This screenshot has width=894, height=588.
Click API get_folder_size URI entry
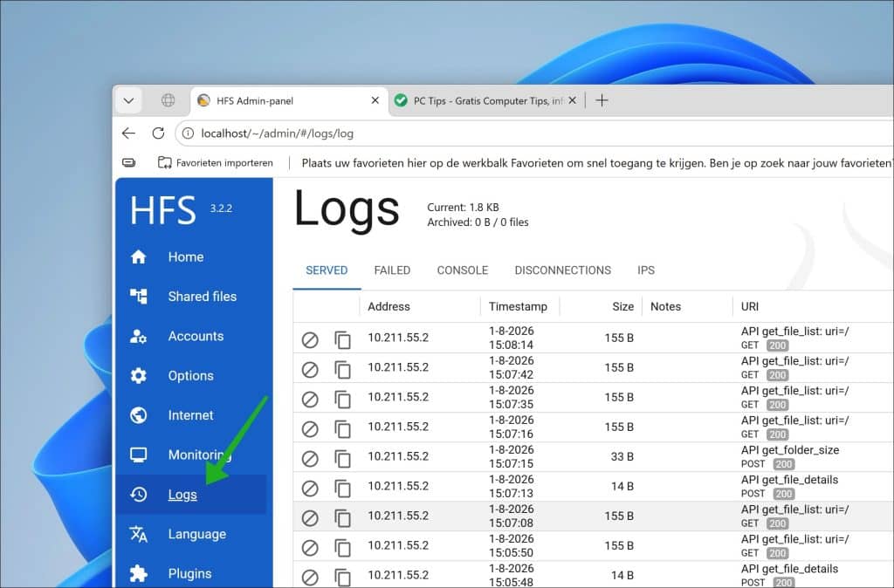tap(789, 449)
